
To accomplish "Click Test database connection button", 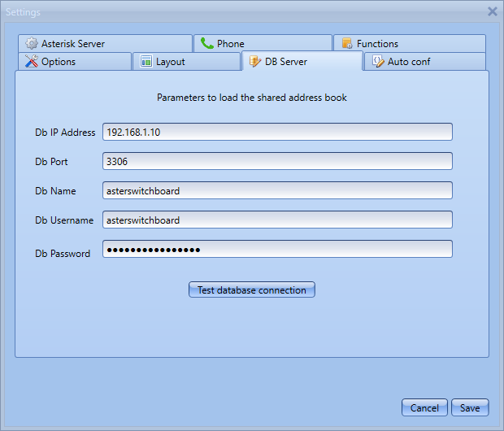I will pos(252,290).
